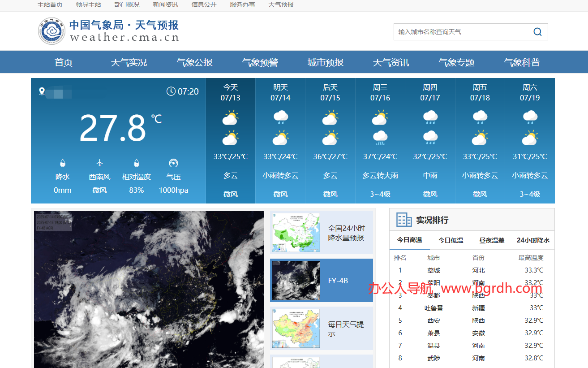This screenshot has height=368, width=588.
Task: Open the 城市预报 navigation menu
Action: coord(325,62)
